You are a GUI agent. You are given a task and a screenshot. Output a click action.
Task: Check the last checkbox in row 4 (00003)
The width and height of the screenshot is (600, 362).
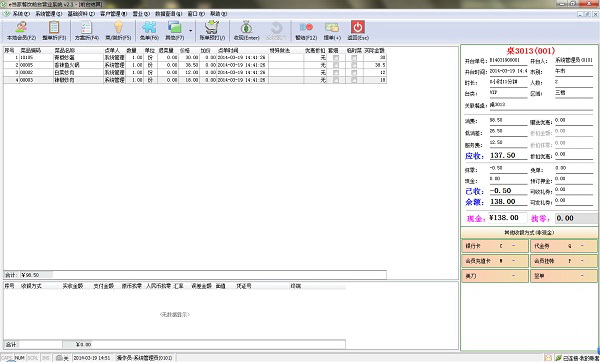pyautogui.click(x=354, y=80)
